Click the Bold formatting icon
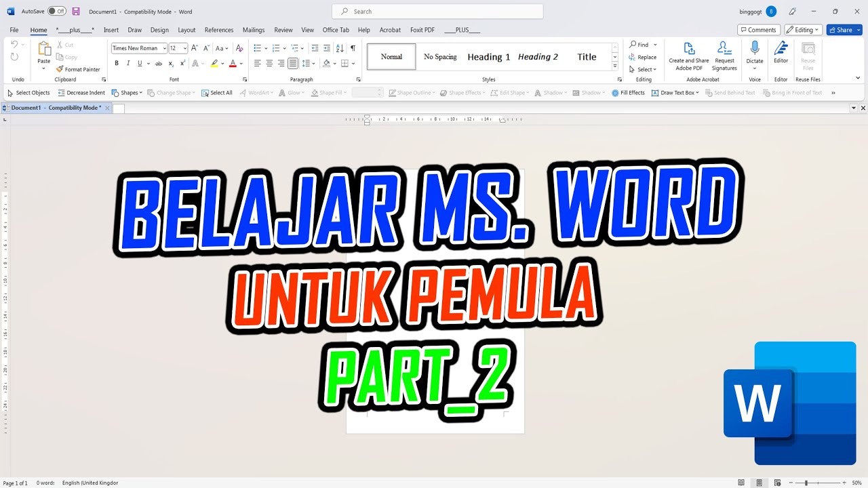Image resolution: width=868 pixels, height=488 pixels. click(117, 63)
